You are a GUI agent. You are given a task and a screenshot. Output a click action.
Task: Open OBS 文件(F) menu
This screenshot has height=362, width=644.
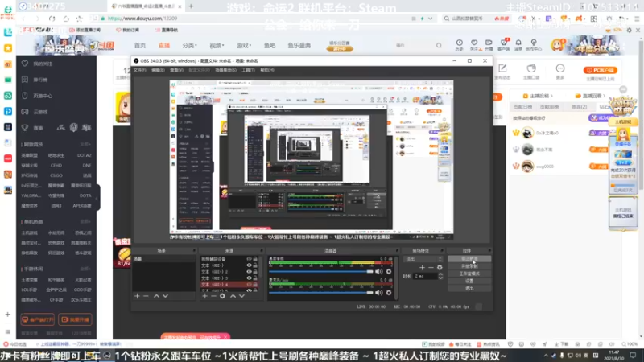coord(139,70)
